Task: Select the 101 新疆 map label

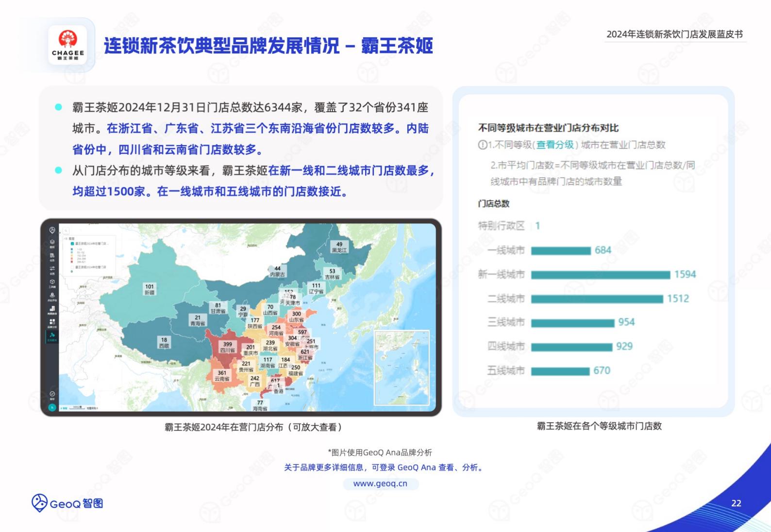Action: point(150,289)
